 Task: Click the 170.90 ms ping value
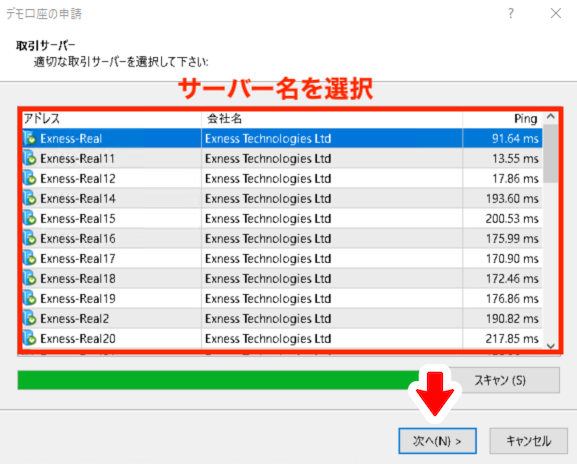(x=512, y=259)
